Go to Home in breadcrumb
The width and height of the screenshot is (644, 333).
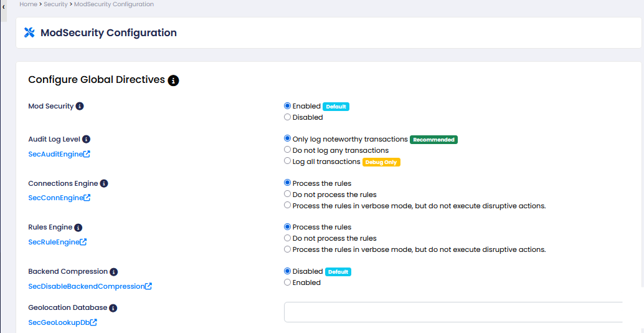click(28, 4)
